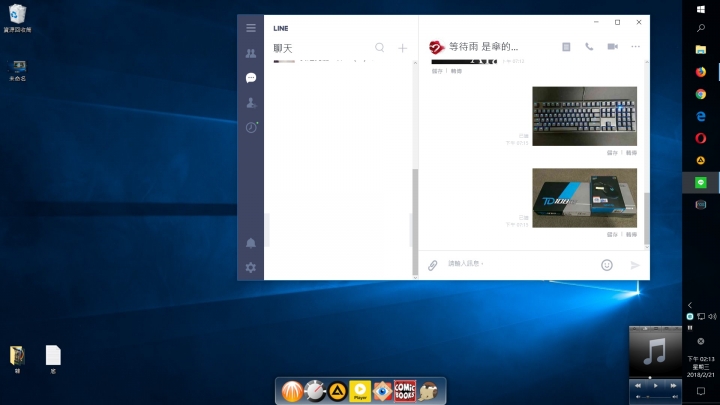Open the rightmost mascot dock icon
Viewport: 720px width, 405px height.
pyautogui.click(x=428, y=391)
